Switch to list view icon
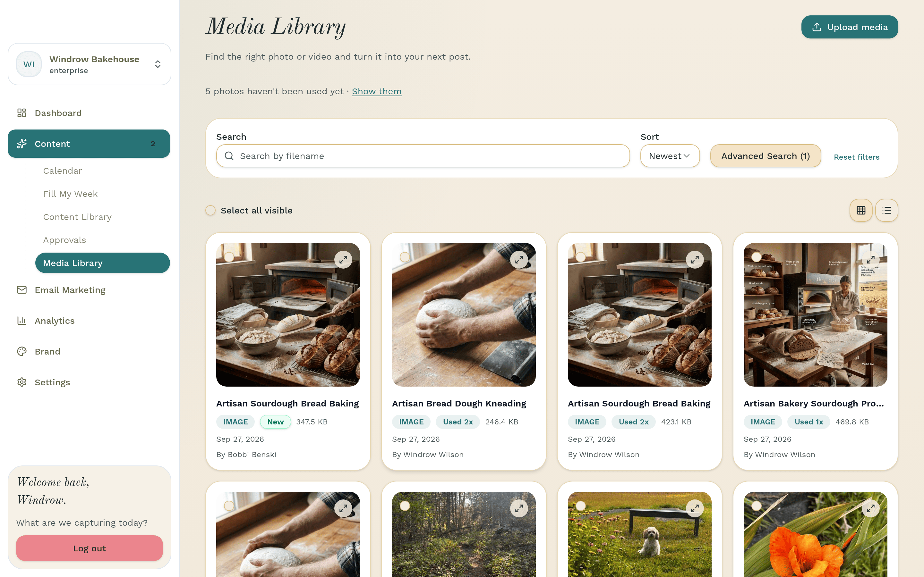The image size is (924, 577). (x=886, y=210)
